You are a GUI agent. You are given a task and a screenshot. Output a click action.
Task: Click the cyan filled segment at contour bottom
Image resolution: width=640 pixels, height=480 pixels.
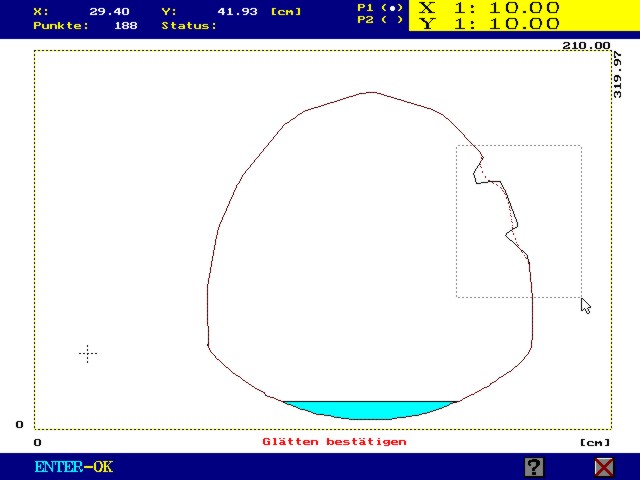pyautogui.click(x=370, y=410)
